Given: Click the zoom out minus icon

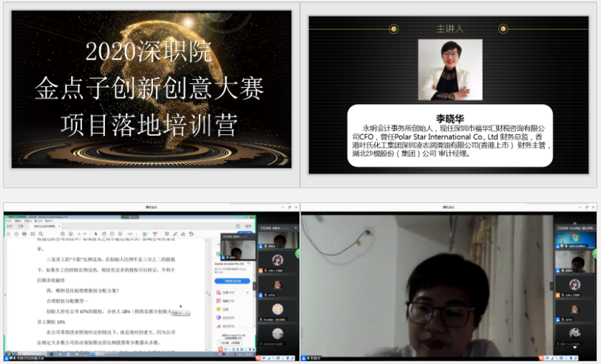Looking at the screenshot, I should (112, 234).
